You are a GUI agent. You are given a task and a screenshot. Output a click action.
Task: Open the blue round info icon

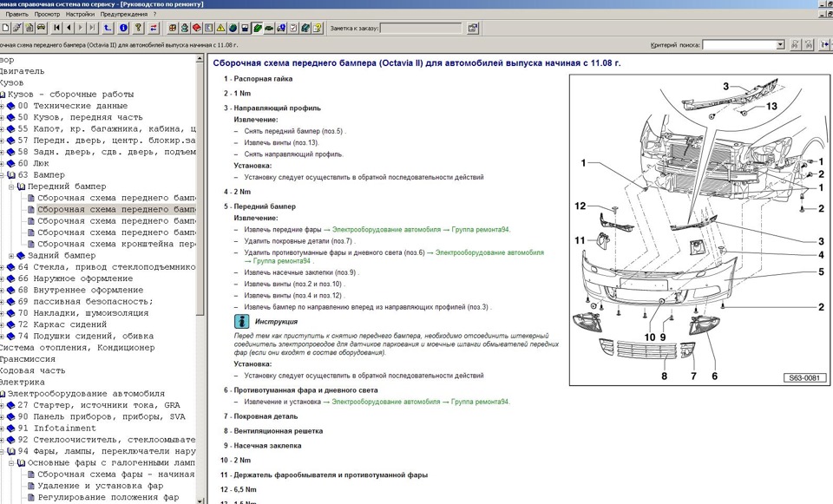coord(123,28)
